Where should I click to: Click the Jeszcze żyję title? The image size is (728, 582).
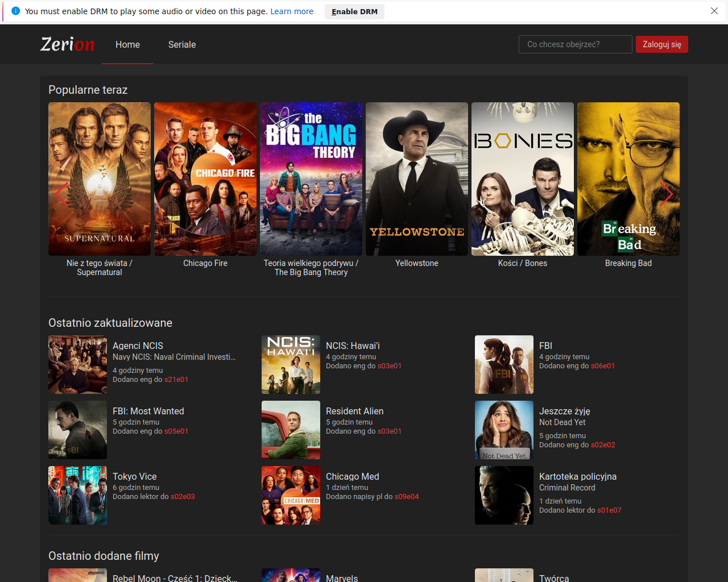click(x=565, y=411)
